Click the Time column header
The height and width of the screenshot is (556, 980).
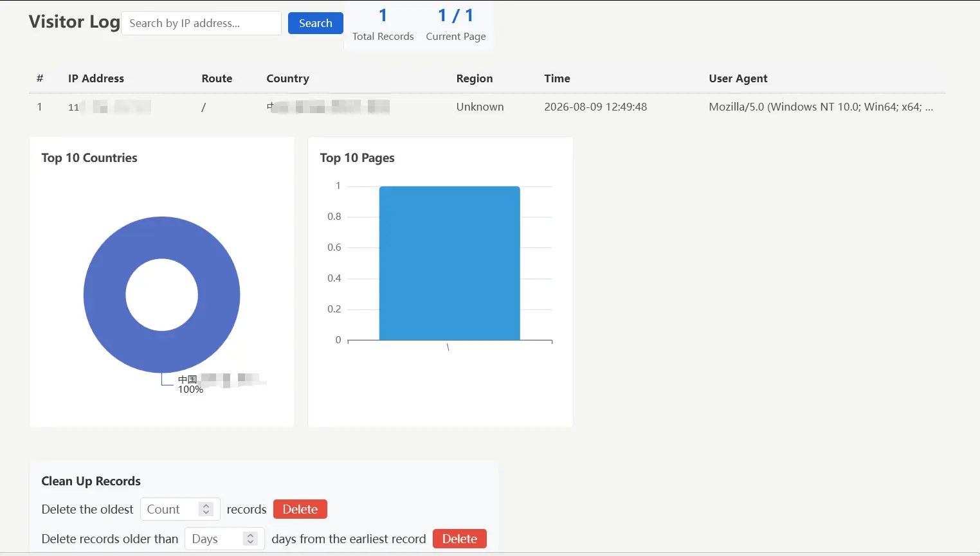[x=557, y=78]
